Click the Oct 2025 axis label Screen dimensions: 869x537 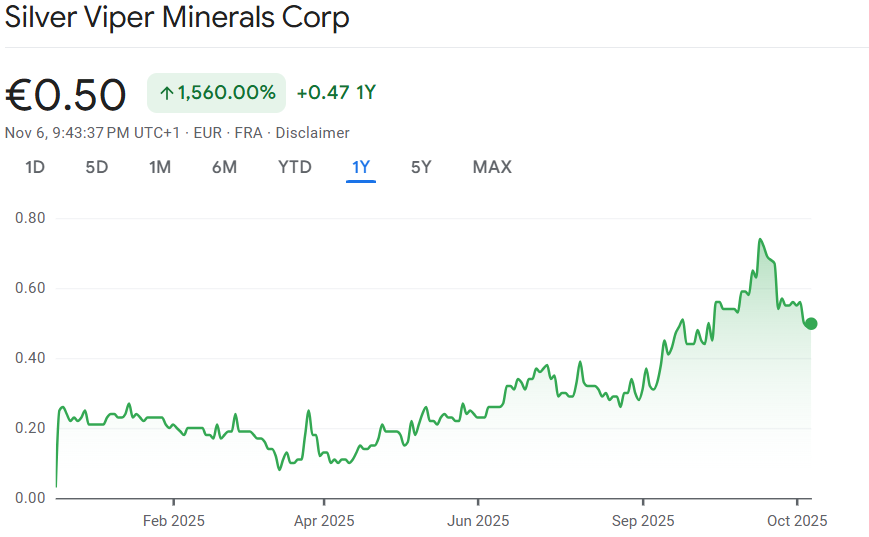pos(797,521)
